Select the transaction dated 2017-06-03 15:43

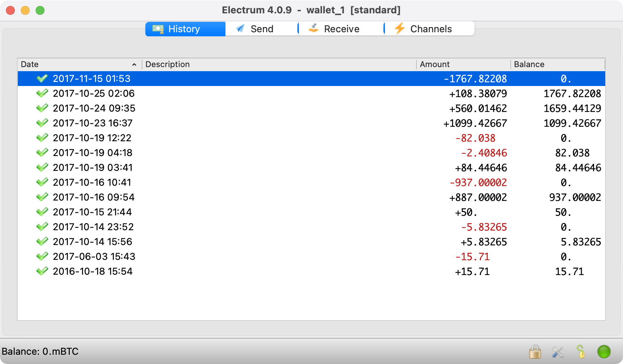[311, 257]
